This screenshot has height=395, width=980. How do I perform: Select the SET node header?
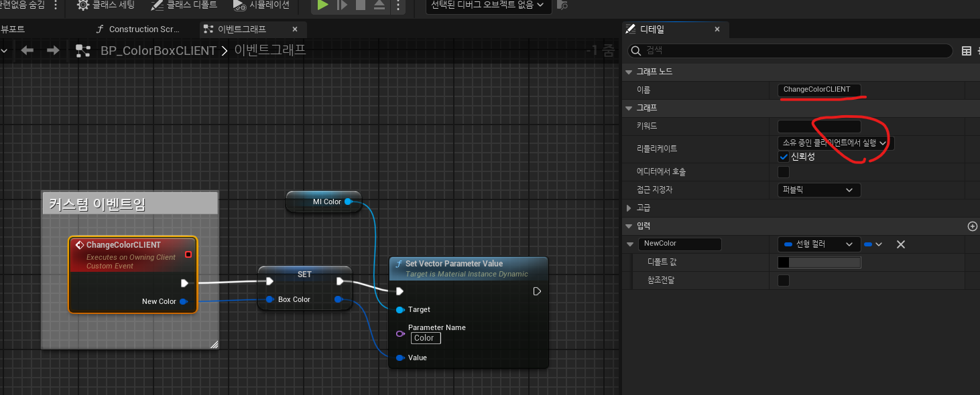pyautogui.click(x=305, y=274)
